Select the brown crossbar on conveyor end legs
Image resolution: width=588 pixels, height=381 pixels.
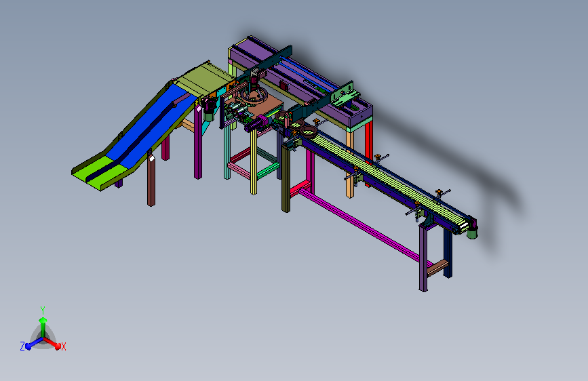[x=437, y=268]
